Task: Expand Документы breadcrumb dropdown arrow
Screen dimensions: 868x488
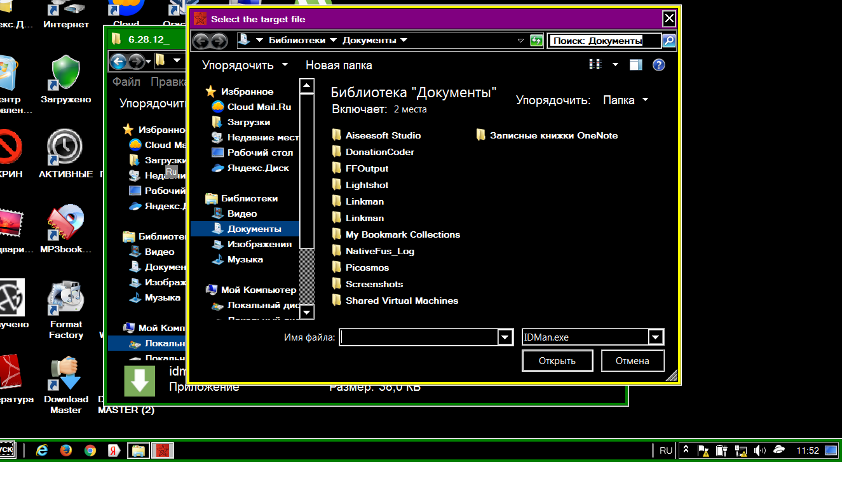Action: coord(403,41)
